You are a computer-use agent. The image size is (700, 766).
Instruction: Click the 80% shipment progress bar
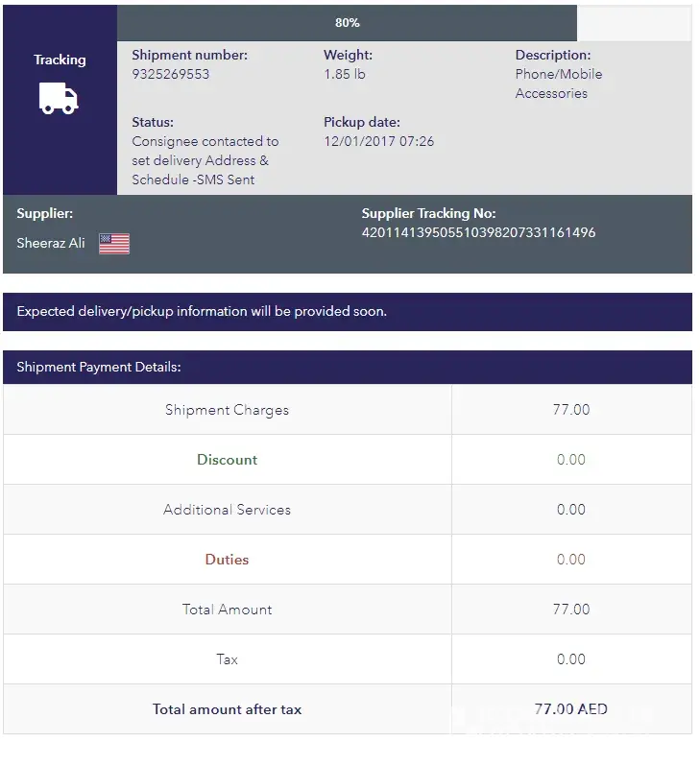coord(347,23)
